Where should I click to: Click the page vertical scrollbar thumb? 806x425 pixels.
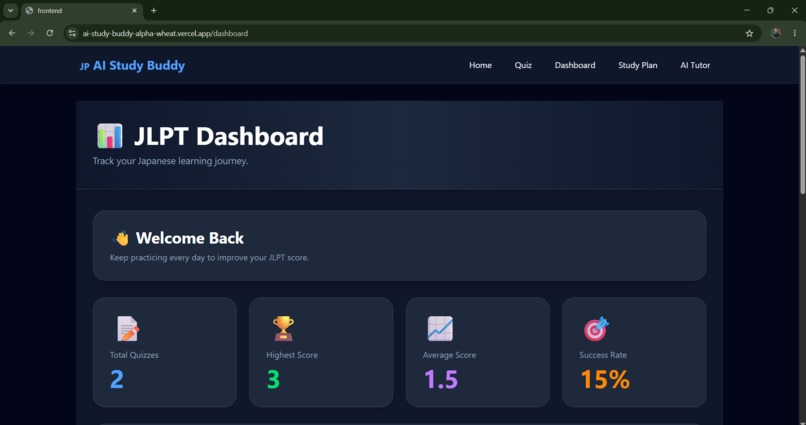tap(802, 124)
